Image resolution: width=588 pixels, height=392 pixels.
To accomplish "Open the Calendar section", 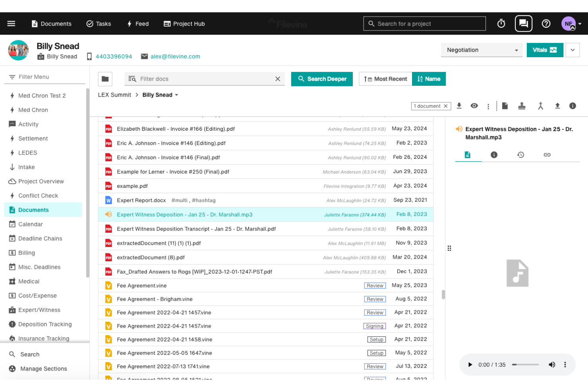I will [x=31, y=224].
